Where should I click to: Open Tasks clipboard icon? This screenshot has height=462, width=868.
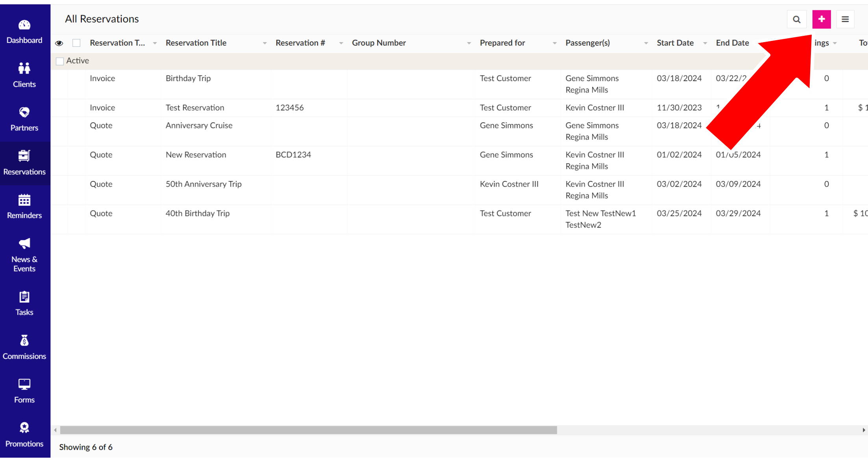click(x=24, y=297)
